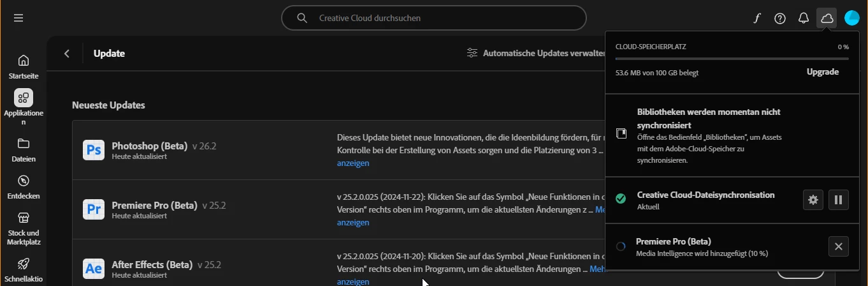Click 'CLOUD-SPEICHERPLATZ' header text
The width and height of the screenshot is (868, 286).
(651, 47)
